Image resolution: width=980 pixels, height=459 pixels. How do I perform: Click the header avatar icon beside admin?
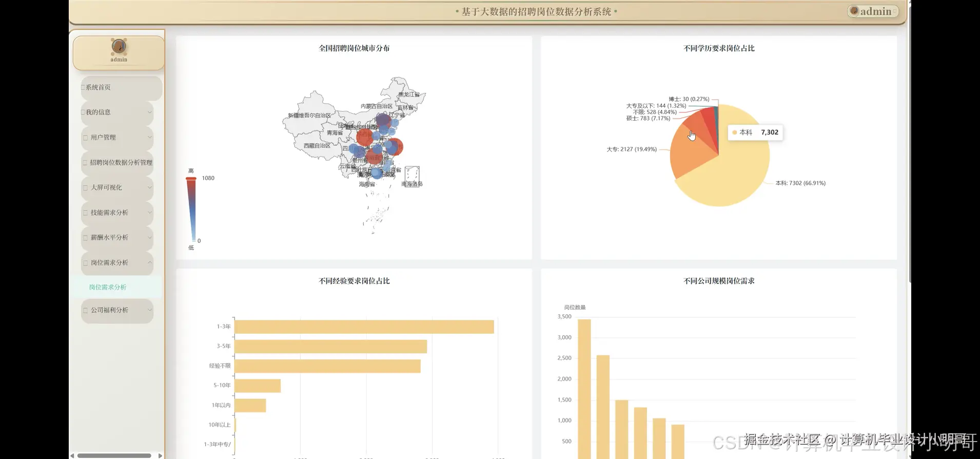coord(854,11)
